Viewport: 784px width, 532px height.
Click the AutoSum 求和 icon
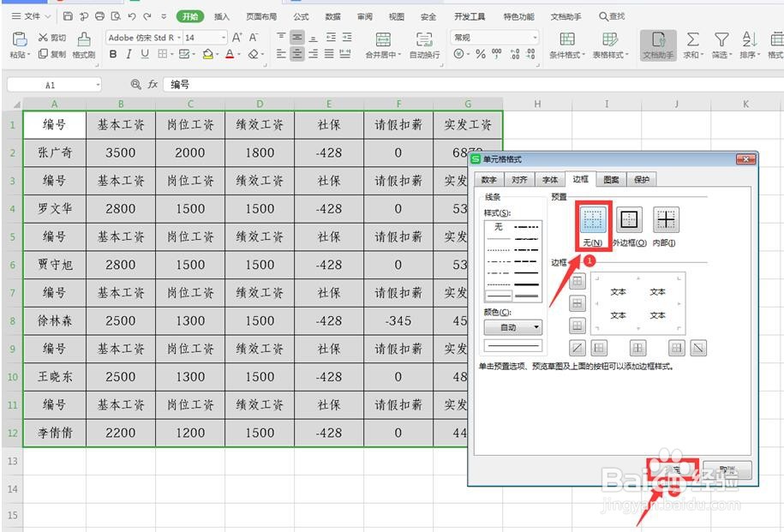tap(692, 39)
